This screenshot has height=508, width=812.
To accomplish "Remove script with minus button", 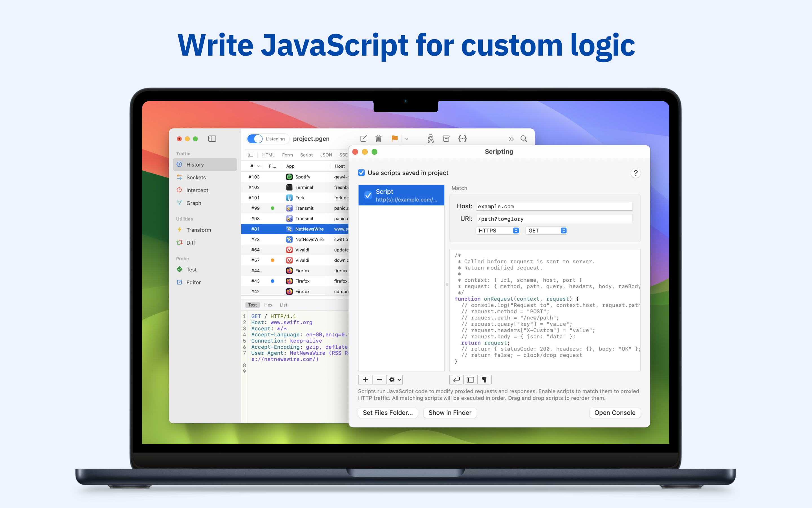I will (379, 380).
